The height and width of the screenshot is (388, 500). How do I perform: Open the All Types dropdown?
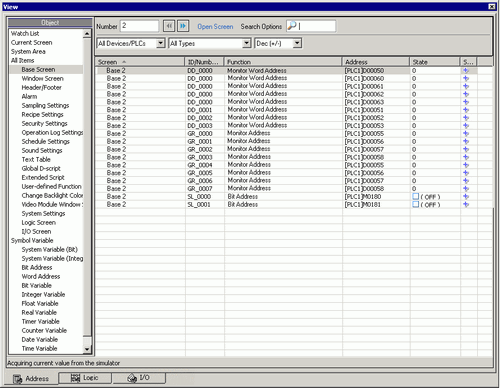[246, 43]
